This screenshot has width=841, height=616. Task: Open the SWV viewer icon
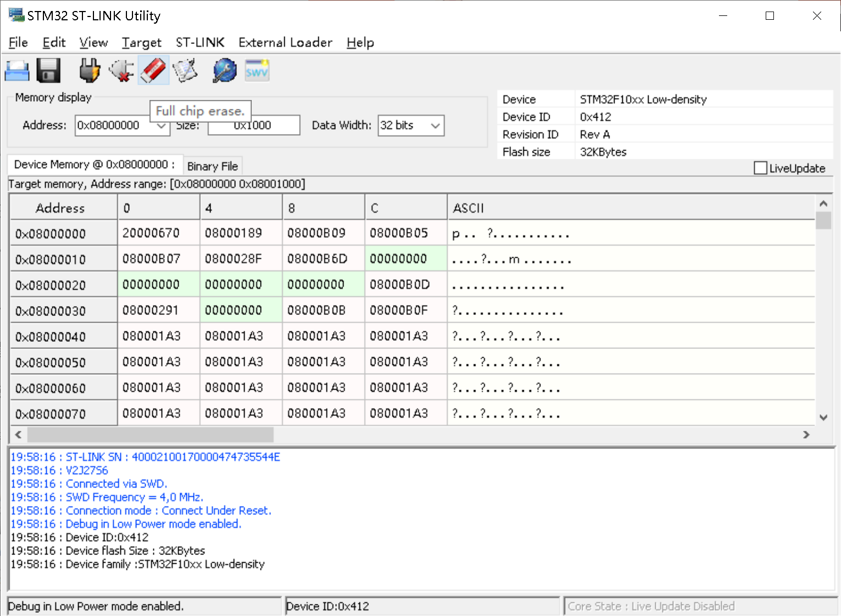pyautogui.click(x=257, y=70)
